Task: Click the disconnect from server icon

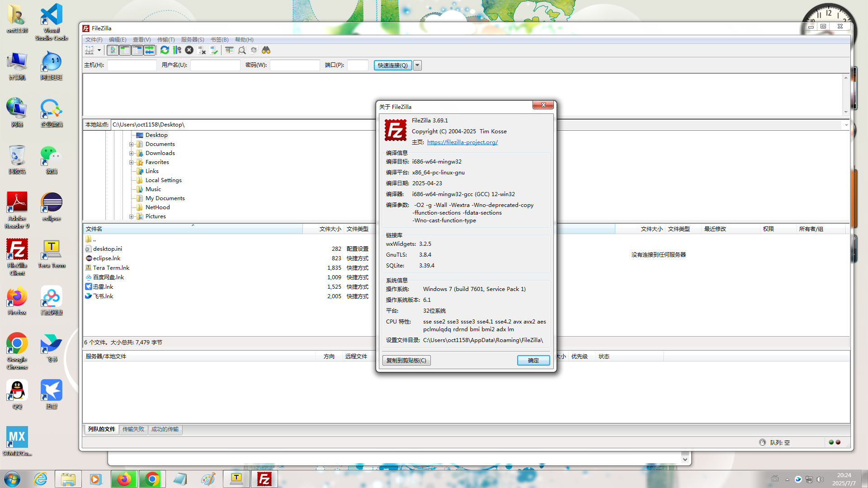Action: pos(202,50)
